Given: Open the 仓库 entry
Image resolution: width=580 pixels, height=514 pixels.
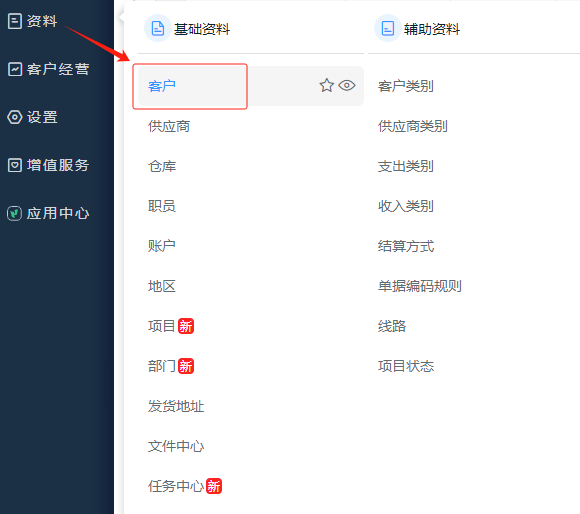Looking at the screenshot, I should [x=162, y=166].
